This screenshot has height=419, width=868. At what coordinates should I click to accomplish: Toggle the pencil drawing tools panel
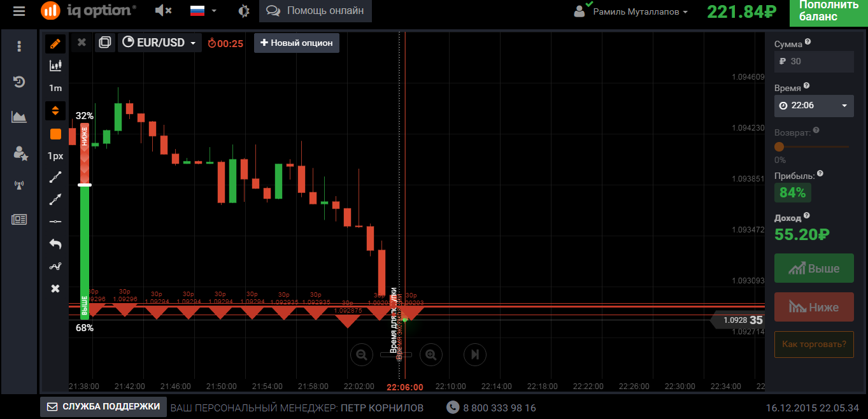(55, 43)
